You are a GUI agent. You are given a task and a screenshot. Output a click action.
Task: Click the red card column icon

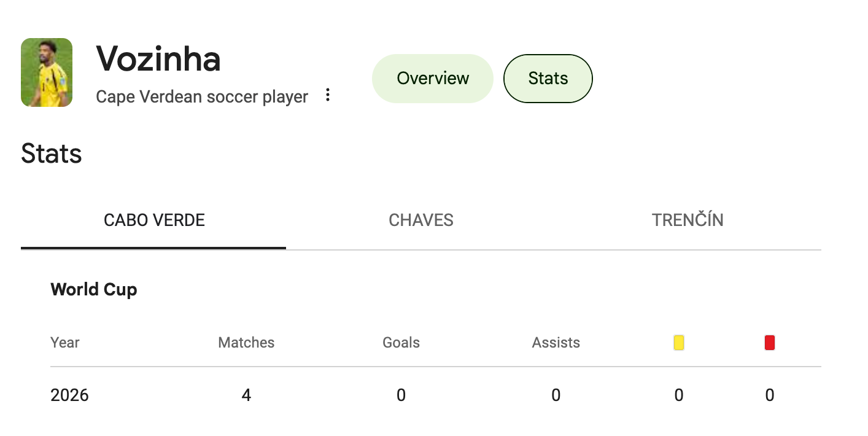[x=770, y=343]
